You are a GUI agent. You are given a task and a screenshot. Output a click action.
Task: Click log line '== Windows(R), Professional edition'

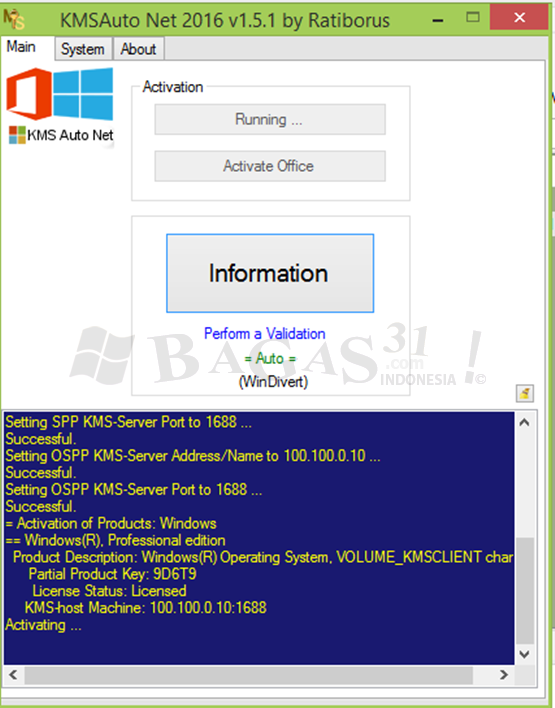click(x=115, y=540)
